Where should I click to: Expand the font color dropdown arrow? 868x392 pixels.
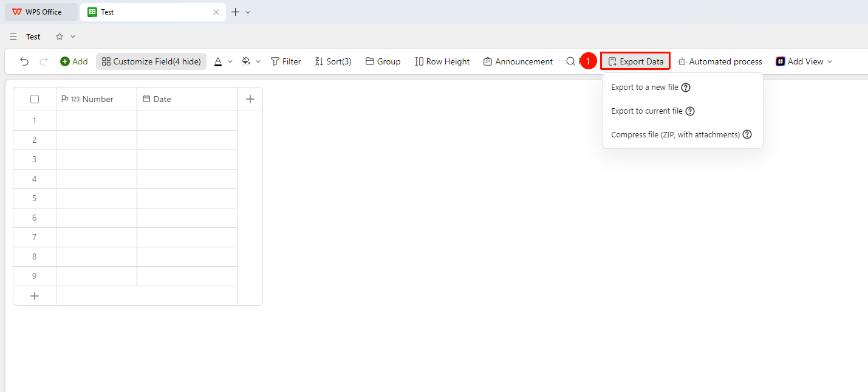(x=230, y=61)
